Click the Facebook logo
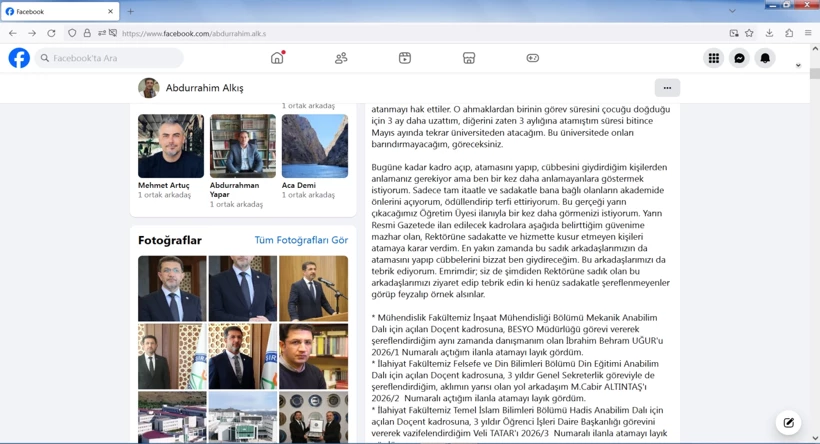Screen dimensions: 820x444 point(19,58)
